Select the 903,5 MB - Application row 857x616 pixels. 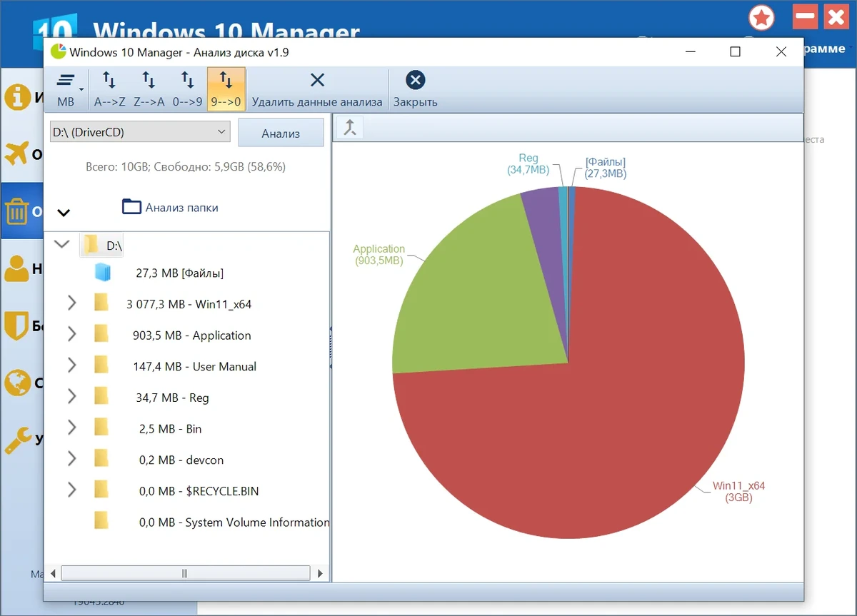[x=191, y=335]
